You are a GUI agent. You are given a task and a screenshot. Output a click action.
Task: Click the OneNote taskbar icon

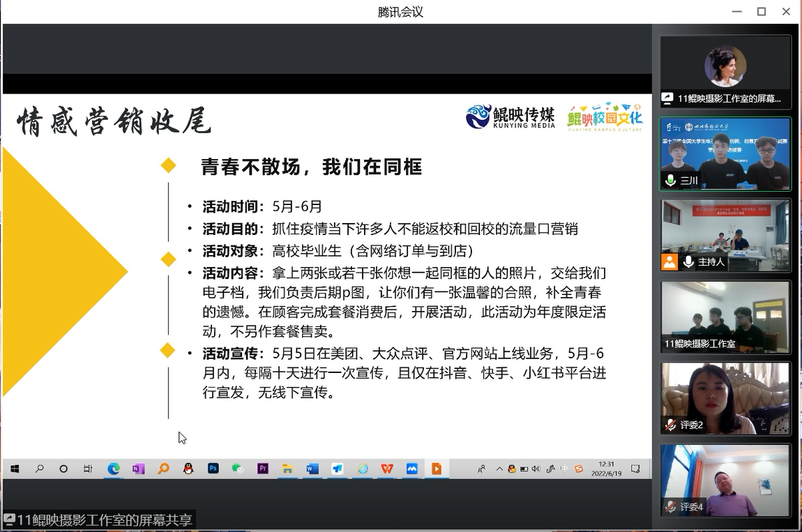[138, 469]
